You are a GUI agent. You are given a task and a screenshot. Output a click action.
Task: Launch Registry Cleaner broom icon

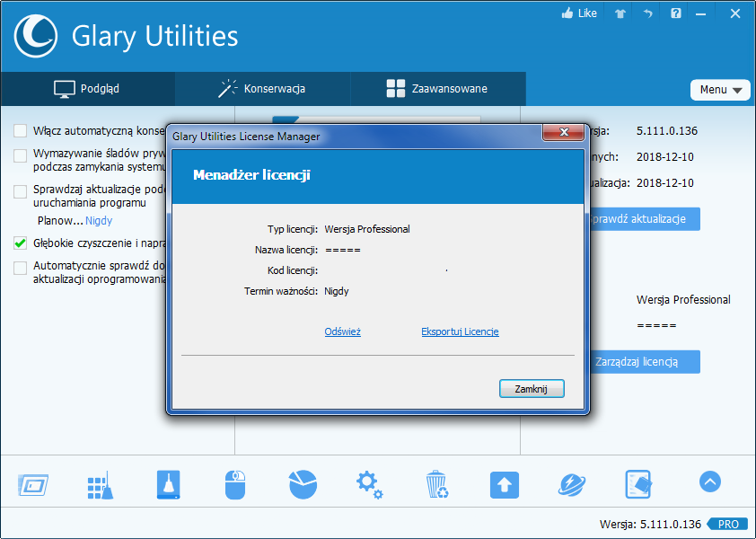click(101, 485)
